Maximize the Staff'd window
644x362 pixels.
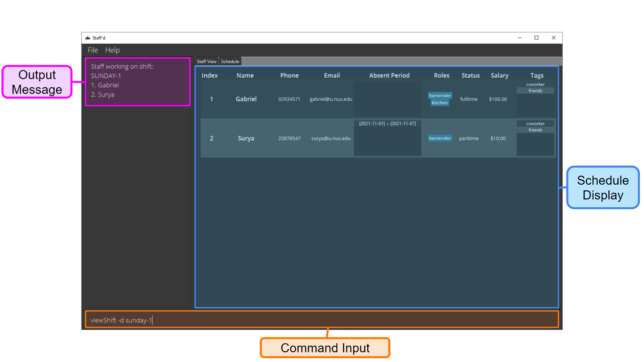pyautogui.click(x=536, y=38)
